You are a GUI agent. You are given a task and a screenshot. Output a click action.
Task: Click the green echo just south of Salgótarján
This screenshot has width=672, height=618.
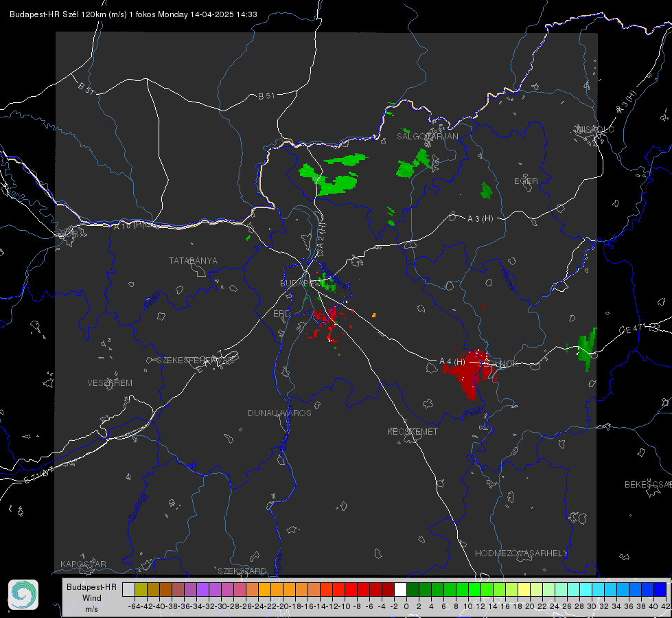pyautogui.click(x=413, y=163)
